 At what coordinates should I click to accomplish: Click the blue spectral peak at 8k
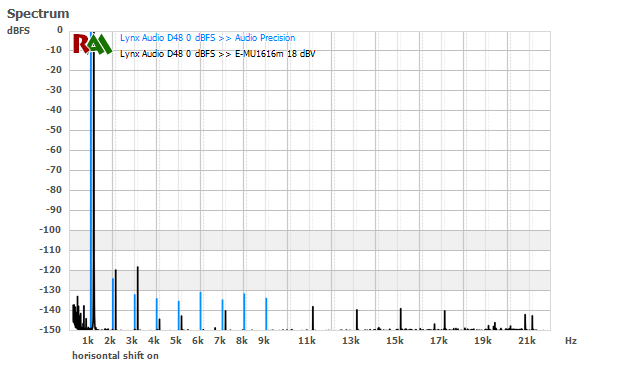tap(244, 311)
